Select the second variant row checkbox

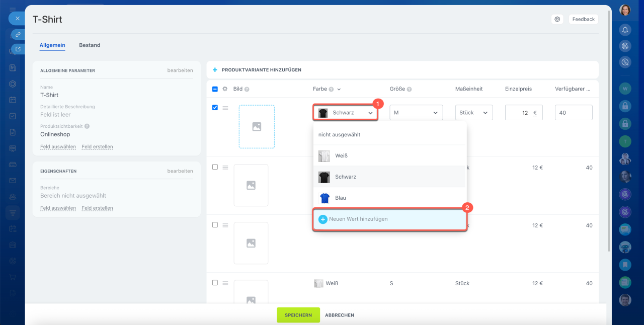point(215,167)
